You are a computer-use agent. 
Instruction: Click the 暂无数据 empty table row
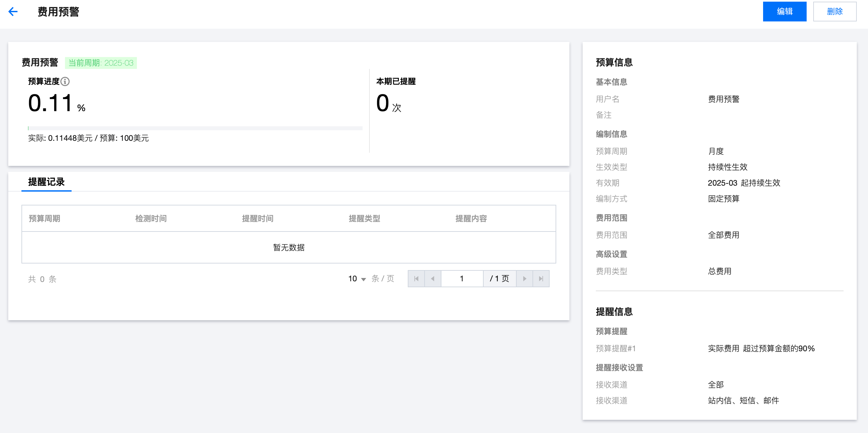289,247
